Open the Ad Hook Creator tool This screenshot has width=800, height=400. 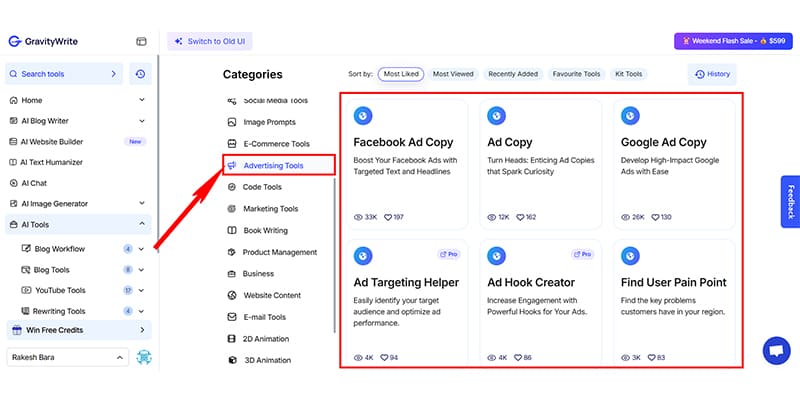[x=540, y=302]
